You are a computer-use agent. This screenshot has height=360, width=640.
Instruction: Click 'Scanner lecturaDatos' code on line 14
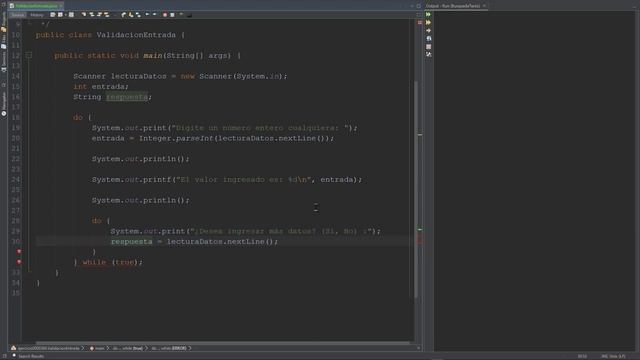[120, 76]
